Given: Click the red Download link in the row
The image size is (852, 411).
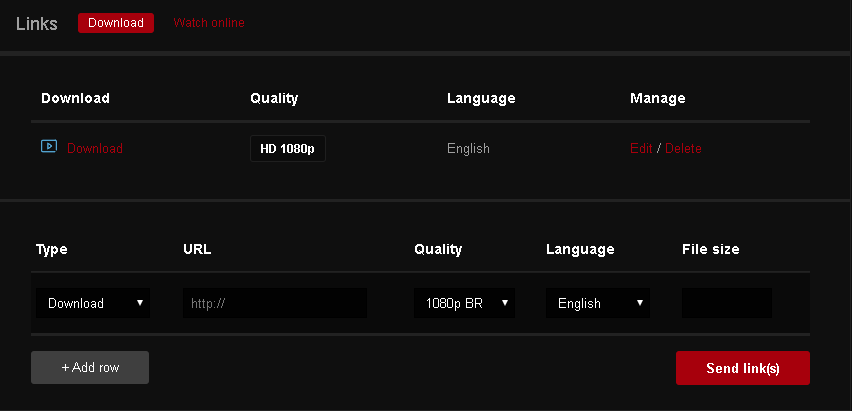Looking at the screenshot, I should pos(95,149).
